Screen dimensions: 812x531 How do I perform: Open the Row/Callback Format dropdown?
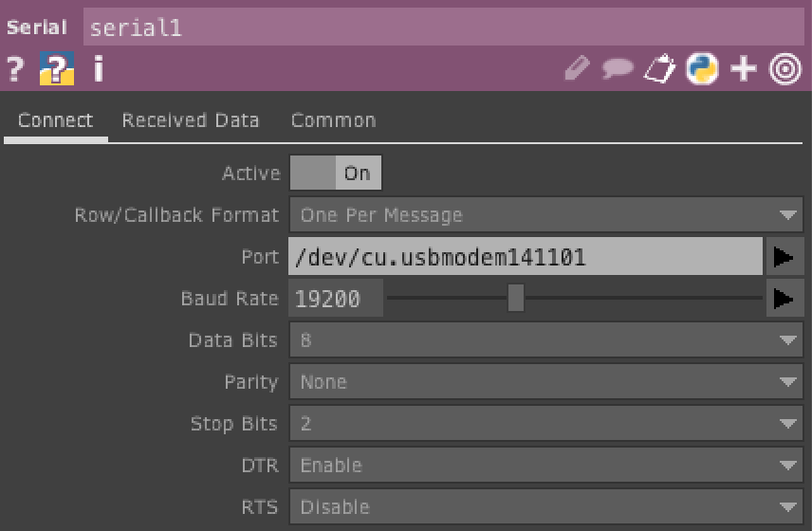pos(545,215)
